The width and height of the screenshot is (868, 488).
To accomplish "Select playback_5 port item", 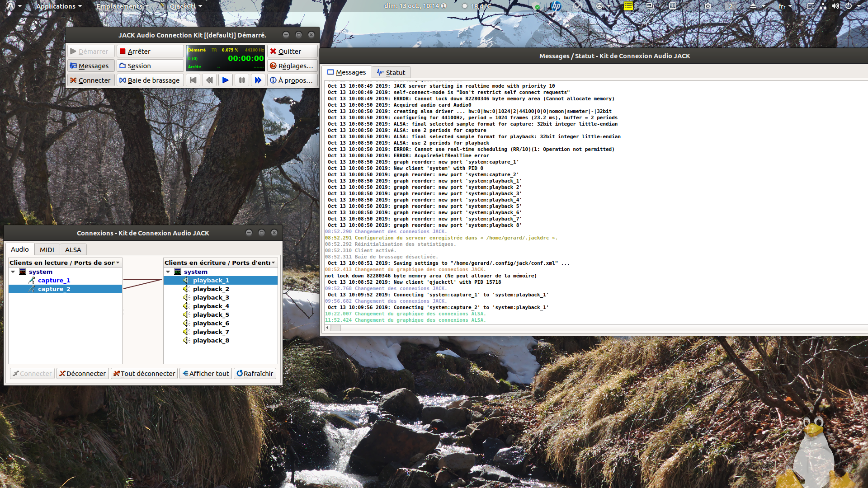I will (x=211, y=315).
